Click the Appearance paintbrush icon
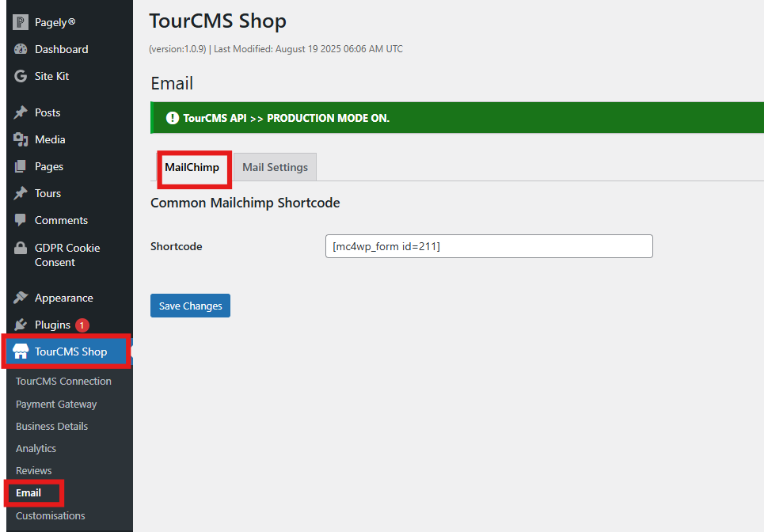This screenshot has width=764, height=532. click(21, 298)
